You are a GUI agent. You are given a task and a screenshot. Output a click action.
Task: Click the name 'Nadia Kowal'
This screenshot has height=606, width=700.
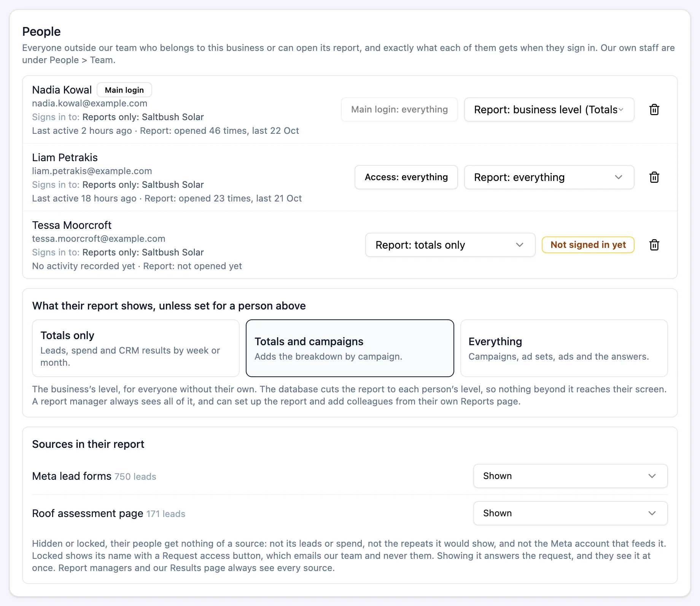coord(62,90)
